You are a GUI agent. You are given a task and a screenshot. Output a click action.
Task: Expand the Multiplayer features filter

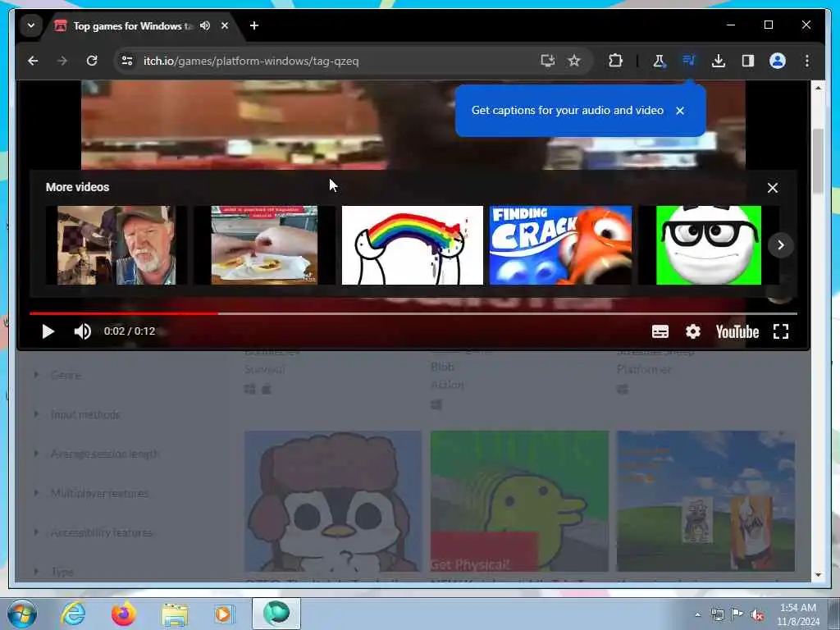coord(99,493)
